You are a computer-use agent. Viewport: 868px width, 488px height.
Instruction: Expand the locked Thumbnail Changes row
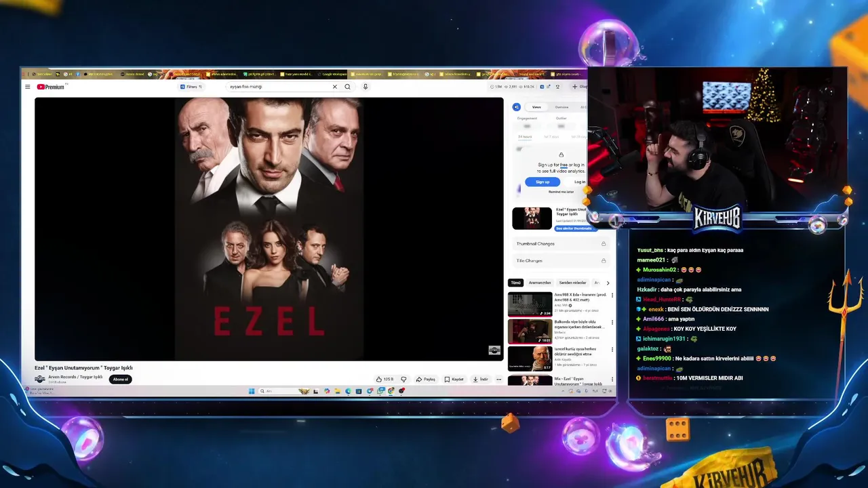tap(561, 243)
